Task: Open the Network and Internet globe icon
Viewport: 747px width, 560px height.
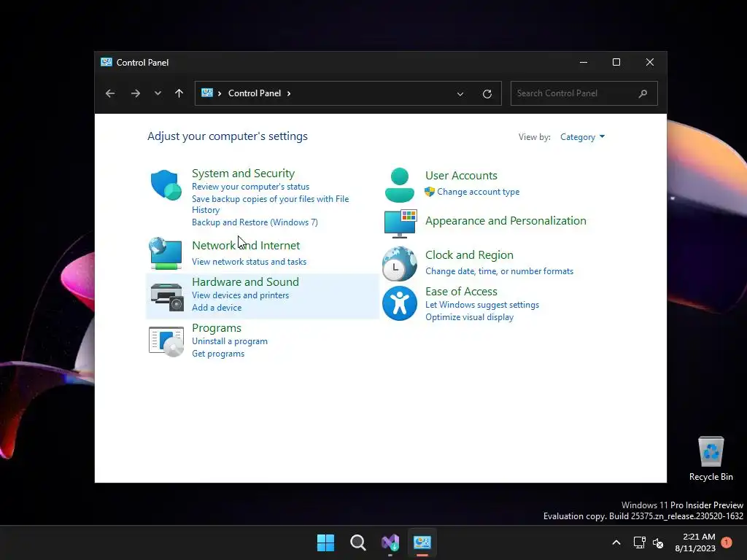Action: click(x=166, y=253)
